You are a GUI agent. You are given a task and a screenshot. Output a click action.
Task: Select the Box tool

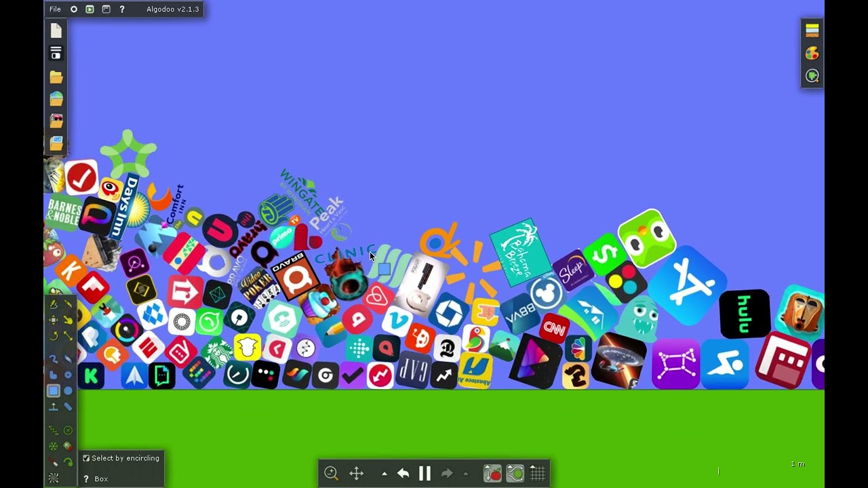(54, 391)
